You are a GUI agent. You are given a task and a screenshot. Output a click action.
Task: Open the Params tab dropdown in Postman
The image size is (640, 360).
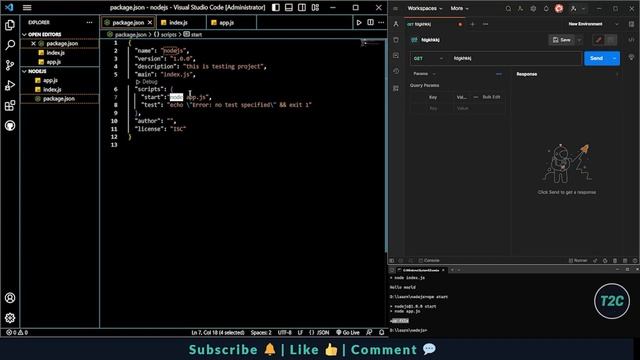click(424, 74)
